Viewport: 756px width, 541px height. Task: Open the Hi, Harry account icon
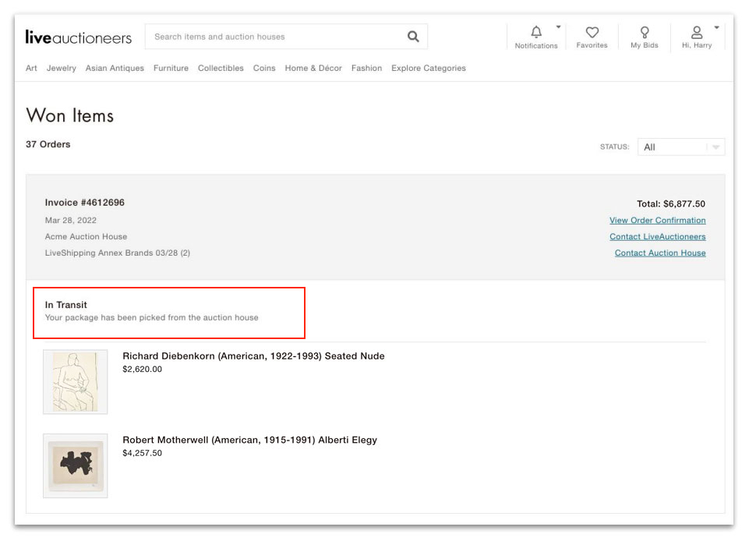click(x=697, y=32)
